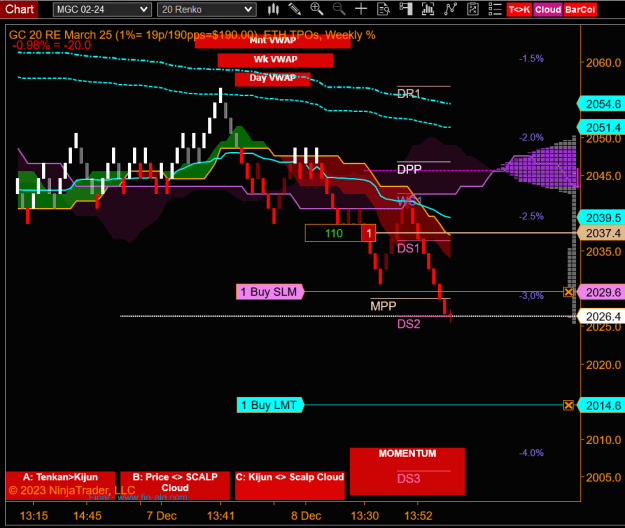
Task: Click the zoom in magnifier
Action: (317, 9)
